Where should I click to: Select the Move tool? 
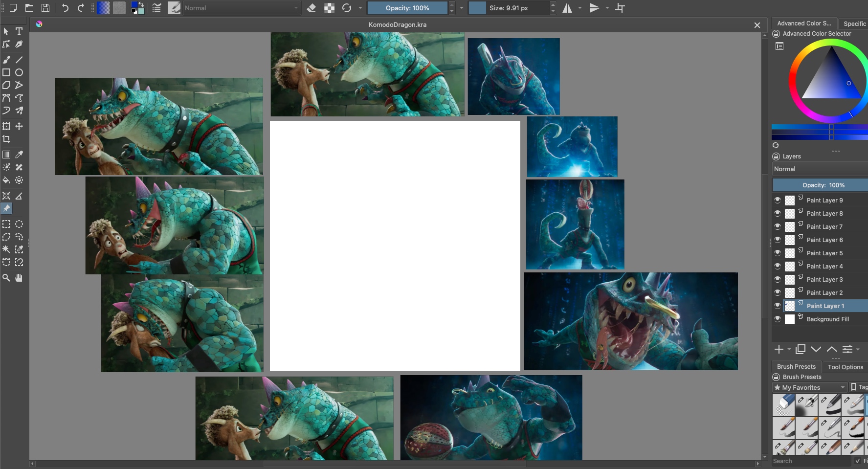pyautogui.click(x=19, y=126)
